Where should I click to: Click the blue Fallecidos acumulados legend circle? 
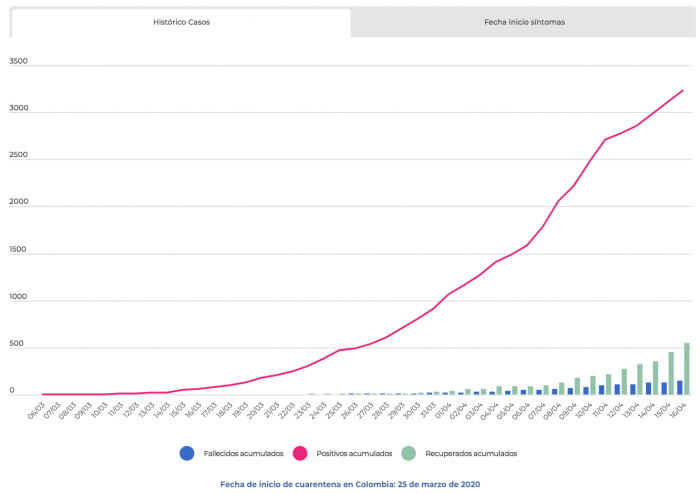point(186,453)
